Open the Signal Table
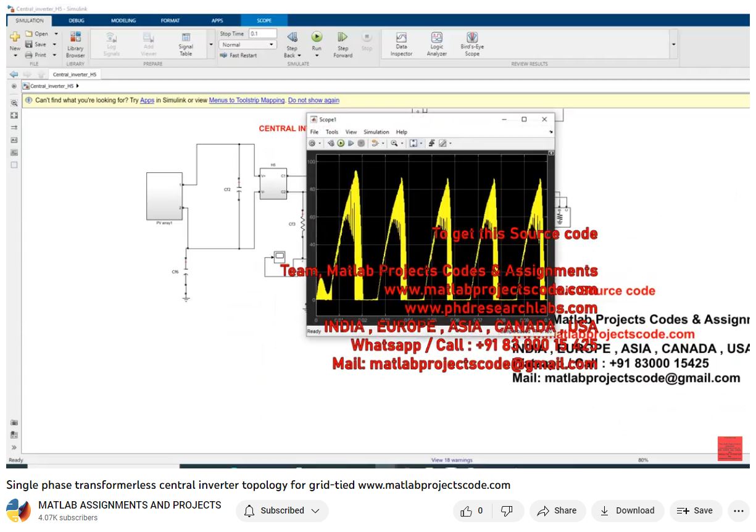 pyautogui.click(x=186, y=45)
